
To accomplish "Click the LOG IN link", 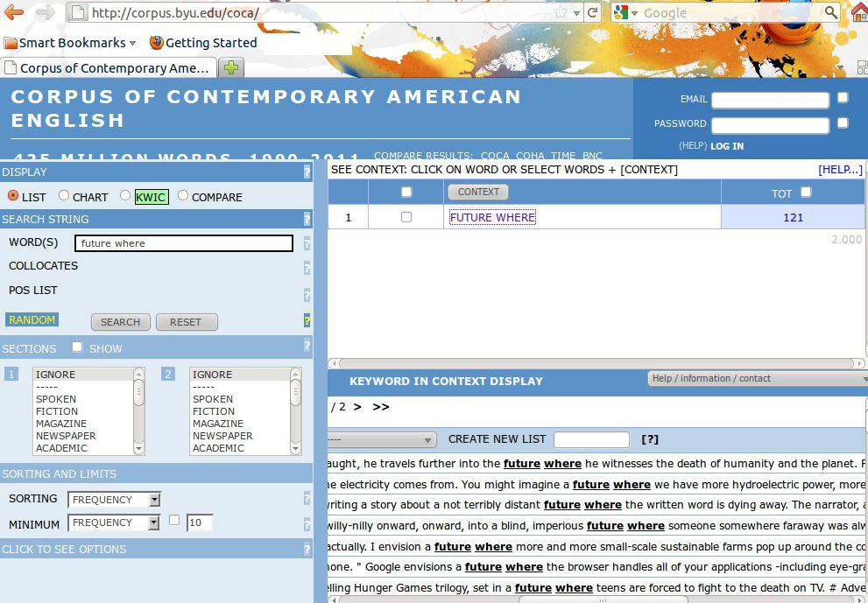I will pyautogui.click(x=727, y=146).
